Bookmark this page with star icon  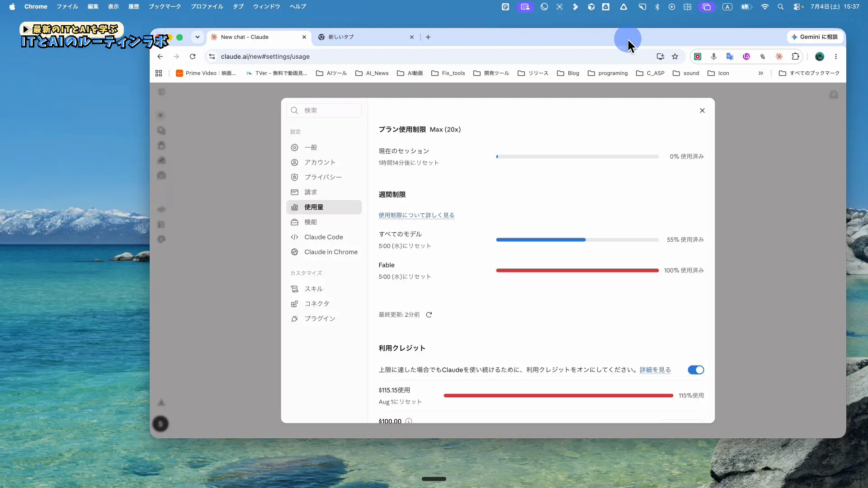pyautogui.click(x=675, y=56)
